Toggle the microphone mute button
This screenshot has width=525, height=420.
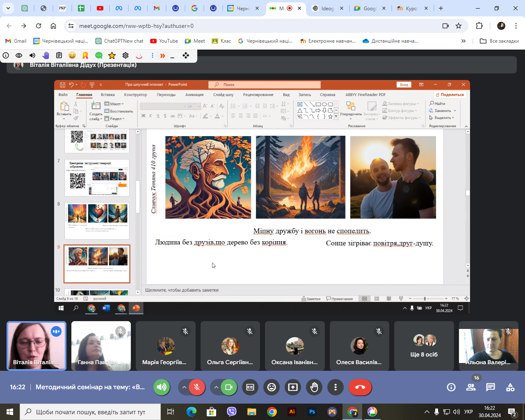[x=197, y=387]
